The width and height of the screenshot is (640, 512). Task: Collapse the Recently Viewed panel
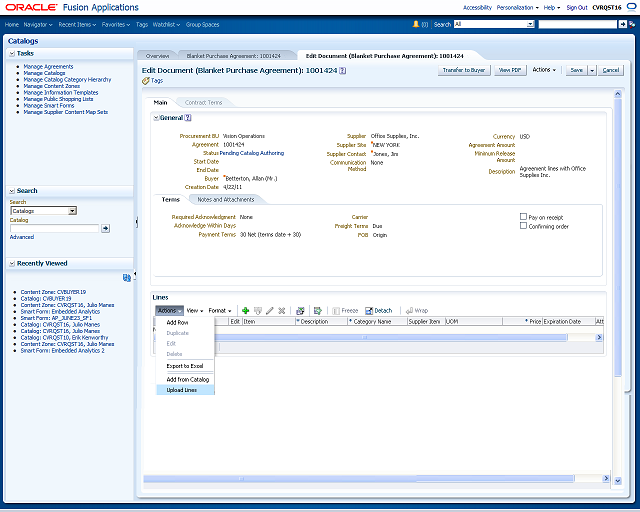point(12,263)
